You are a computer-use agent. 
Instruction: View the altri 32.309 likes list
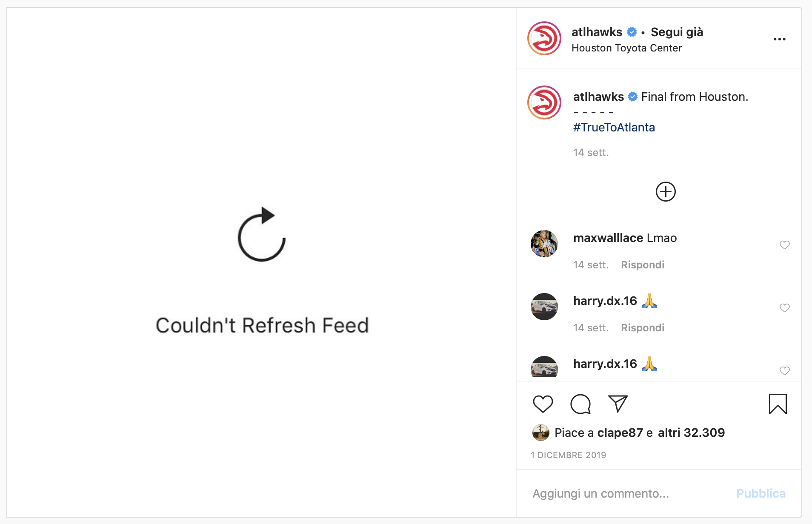pyautogui.click(x=691, y=433)
